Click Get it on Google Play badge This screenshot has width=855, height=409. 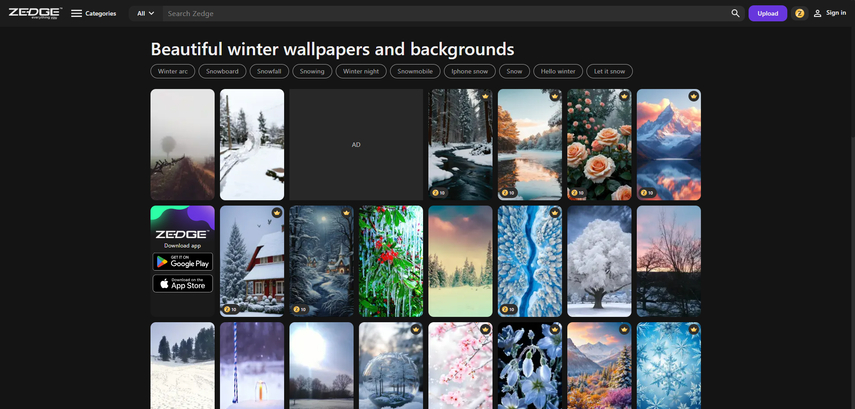coord(183,262)
